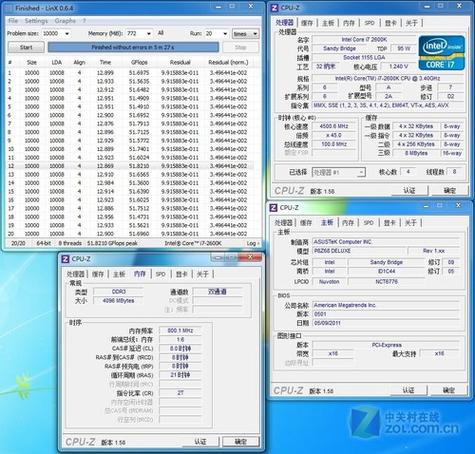The height and width of the screenshot is (454, 475).
Task: Select result row 14 with 51.3600 GFlops
Action: tap(130, 183)
